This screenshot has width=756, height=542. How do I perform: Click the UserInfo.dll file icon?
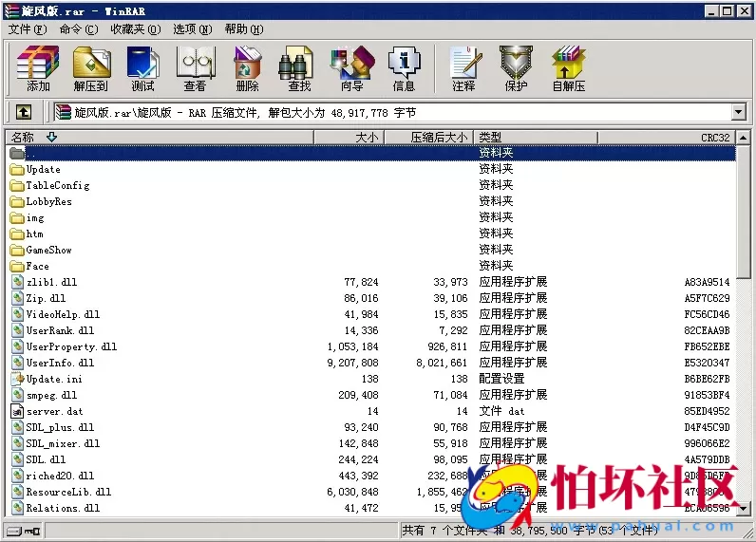17,363
